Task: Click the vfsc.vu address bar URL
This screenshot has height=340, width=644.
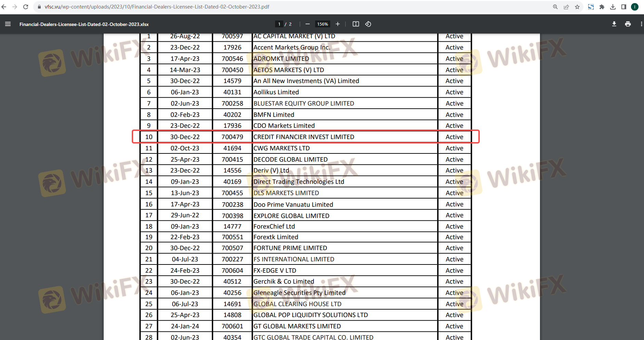Action: point(157,7)
